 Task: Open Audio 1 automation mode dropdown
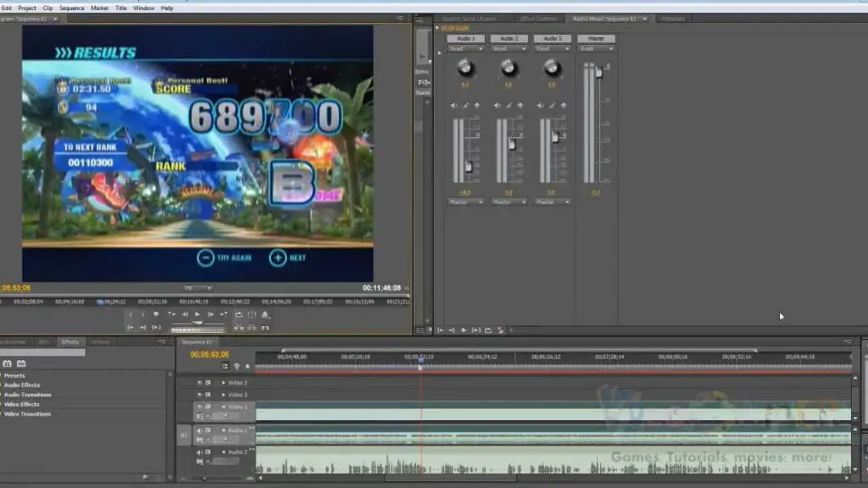465,48
